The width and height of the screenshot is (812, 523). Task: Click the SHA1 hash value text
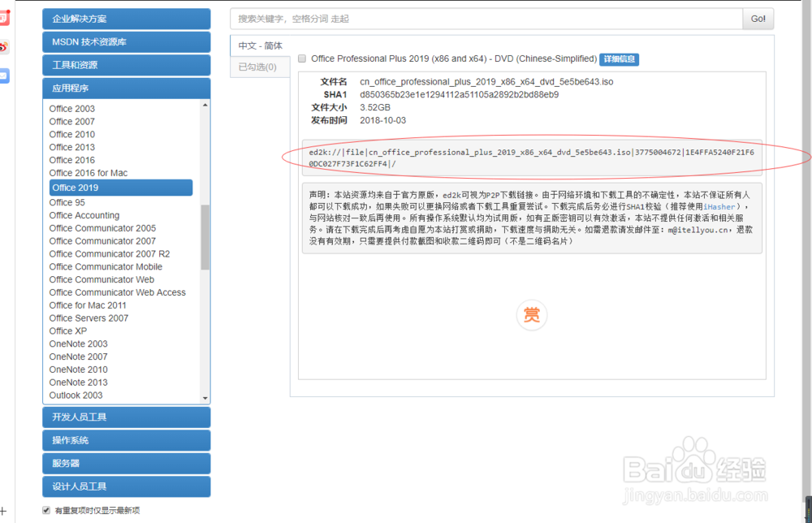coord(459,95)
